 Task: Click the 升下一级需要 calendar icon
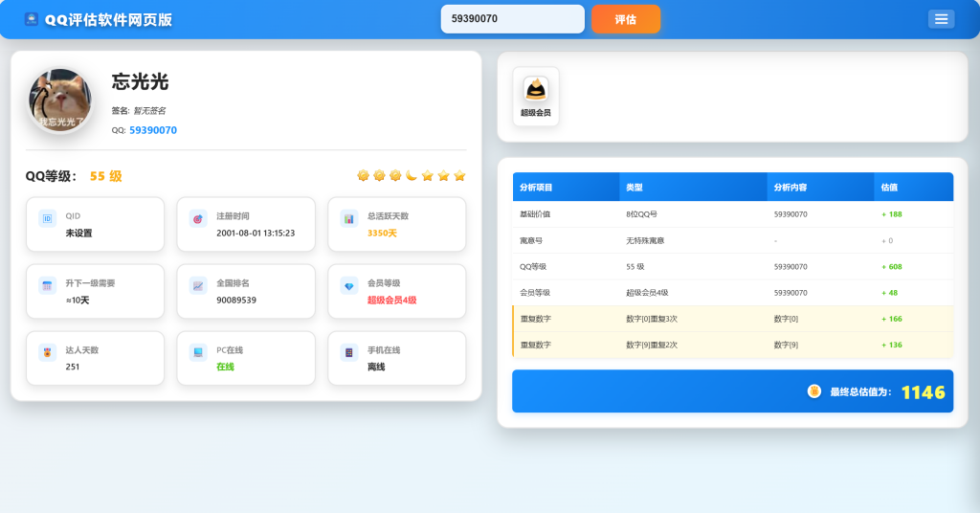click(47, 286)
